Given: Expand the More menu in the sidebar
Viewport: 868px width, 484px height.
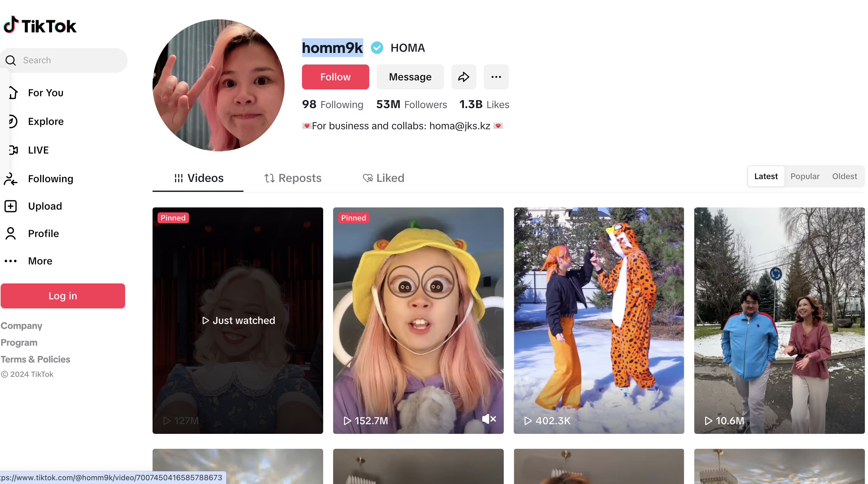Looking at the screenshot, I should point(40,261).
